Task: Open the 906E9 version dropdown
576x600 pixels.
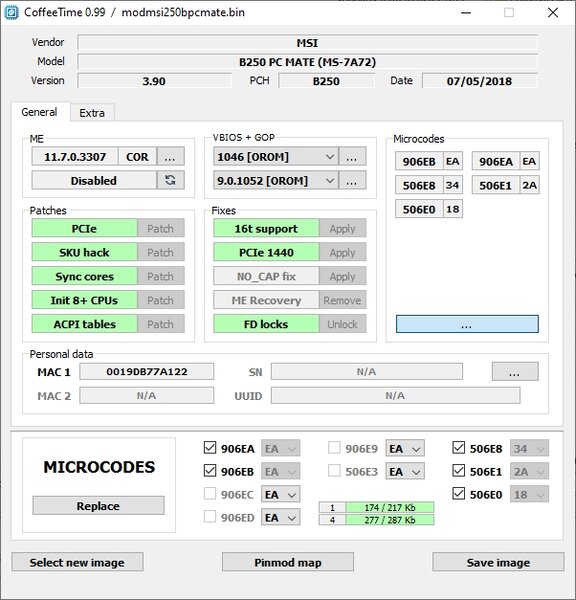Action: (405, 448)
